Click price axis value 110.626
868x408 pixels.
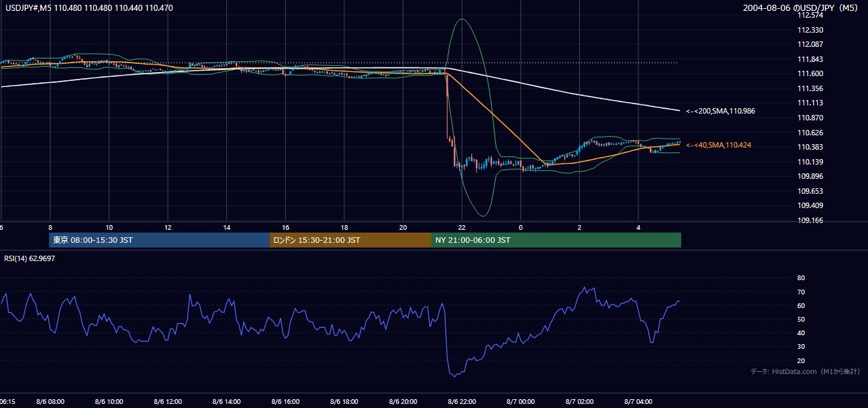pos(810,133)
